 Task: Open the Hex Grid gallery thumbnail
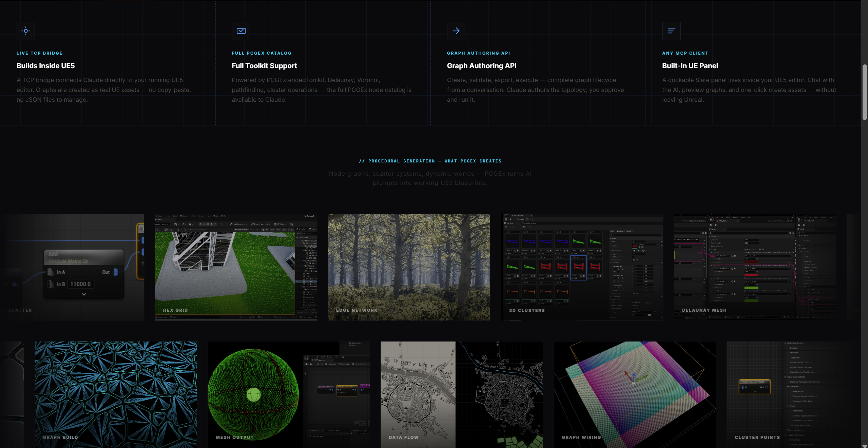(x=236, y=267)
